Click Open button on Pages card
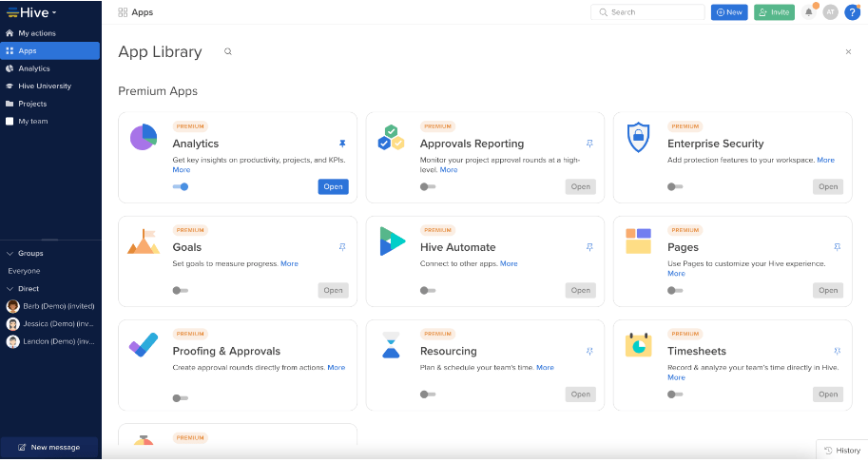868x462 pixels. coord(828,291)
